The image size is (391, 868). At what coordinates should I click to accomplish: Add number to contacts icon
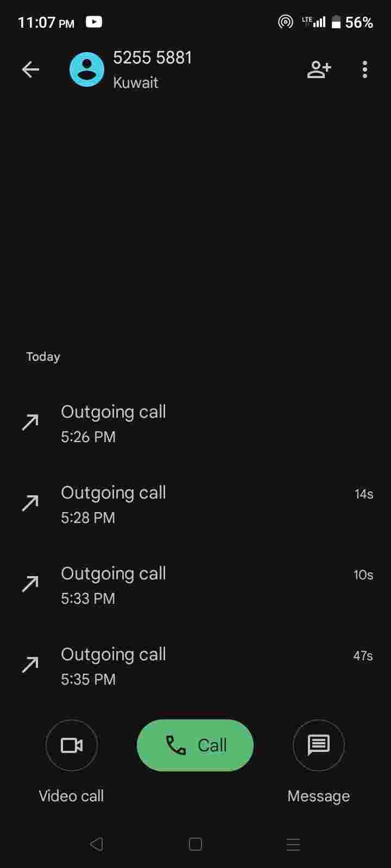click(319, 69)
